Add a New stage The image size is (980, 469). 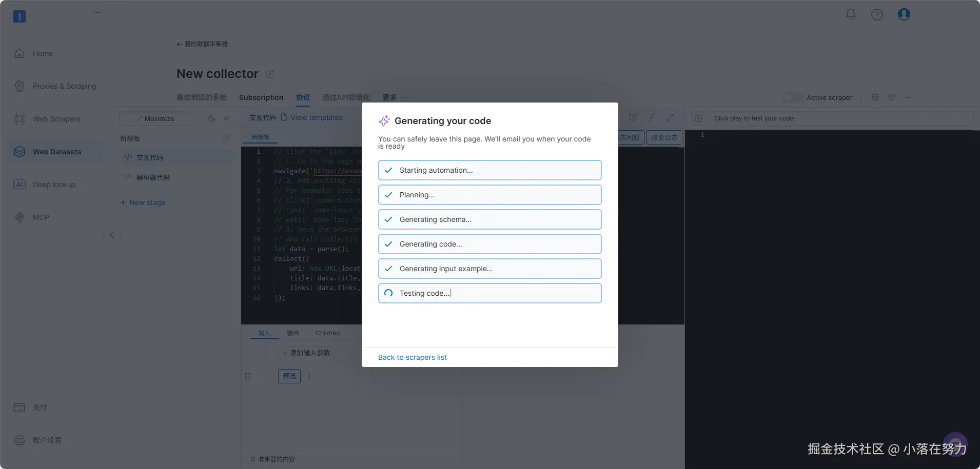click(143, 202)
